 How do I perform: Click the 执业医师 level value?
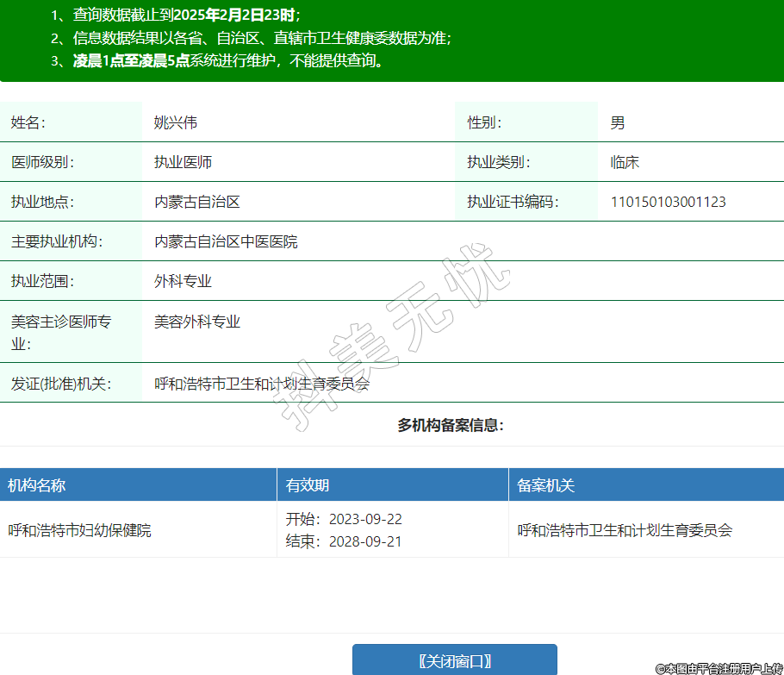pos(183,162)
